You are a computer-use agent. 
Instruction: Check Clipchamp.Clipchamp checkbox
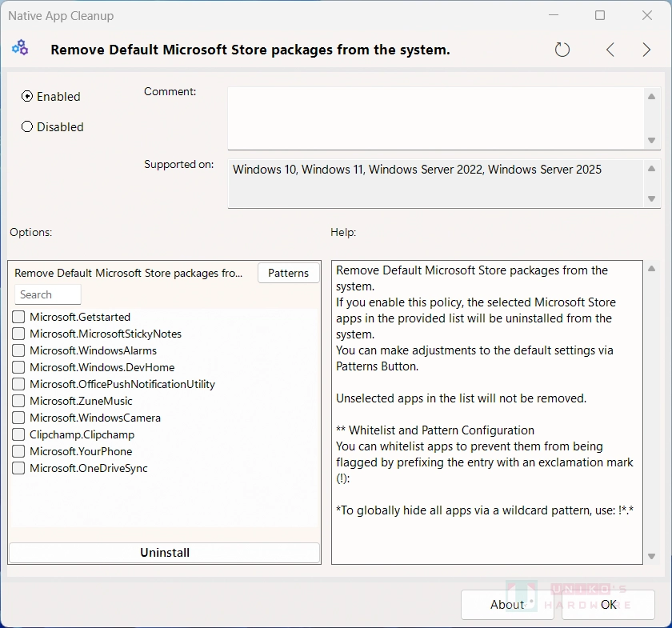18,434
